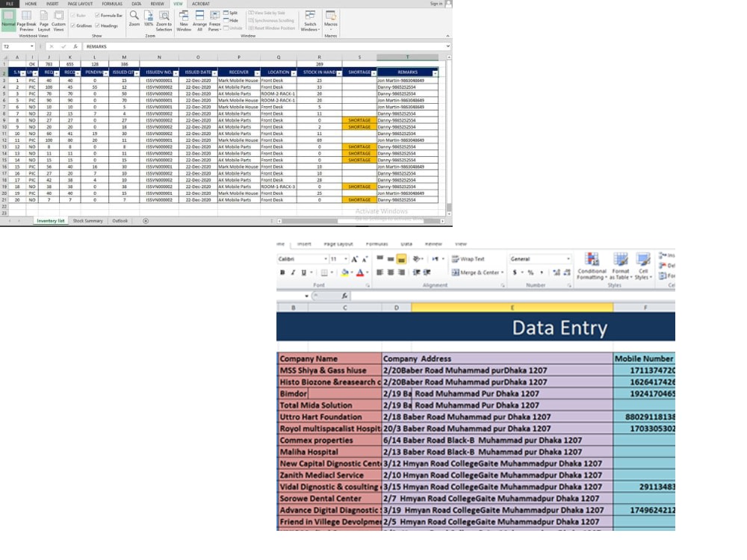Open General number format dropdown in lower window
This screenshot has height=560, width=747.
(568, 259)
